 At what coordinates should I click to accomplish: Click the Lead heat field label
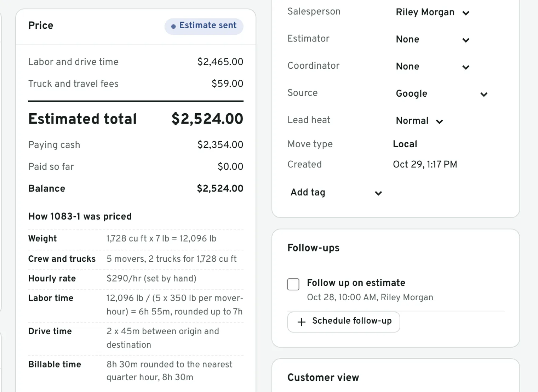click(309, 120)
